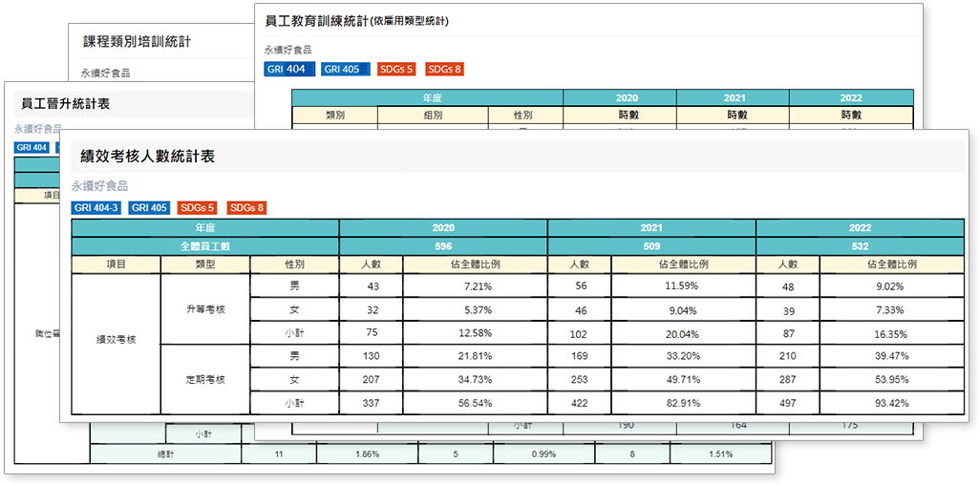Click the 全體員工數 header cell
Image resolution: width=980 pixels, height=485 pixels.
click(204, 246)
